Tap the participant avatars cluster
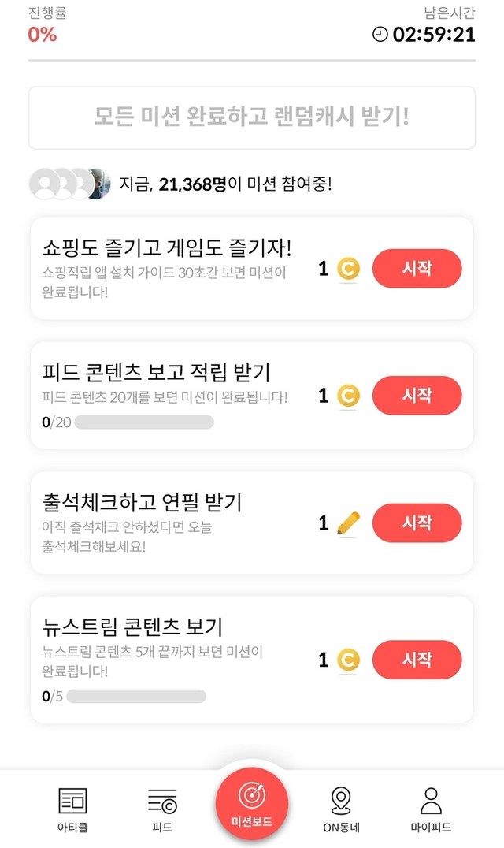This screenshot has height=848, width=504. (69, 184)
